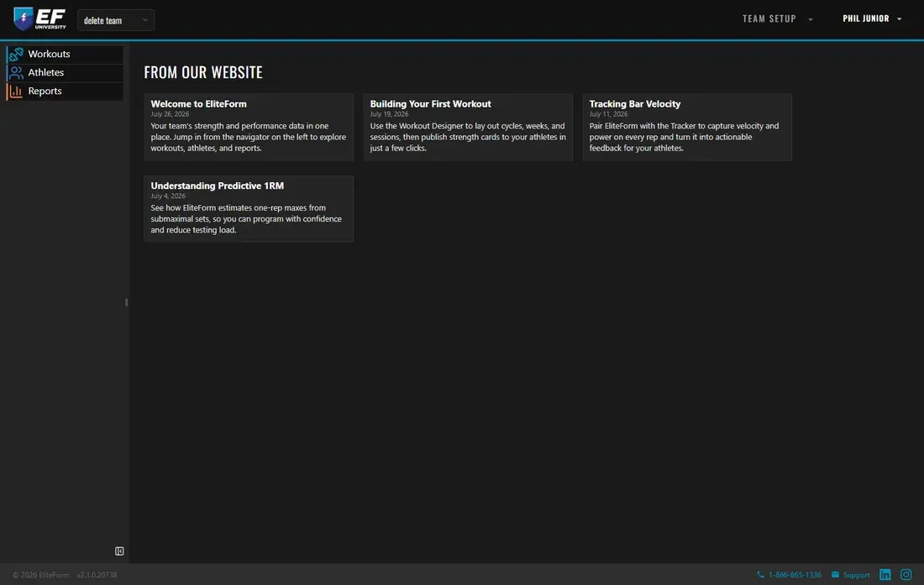
Task: Open the Support link
Action: pyautogui.click(x=856, y=575)
